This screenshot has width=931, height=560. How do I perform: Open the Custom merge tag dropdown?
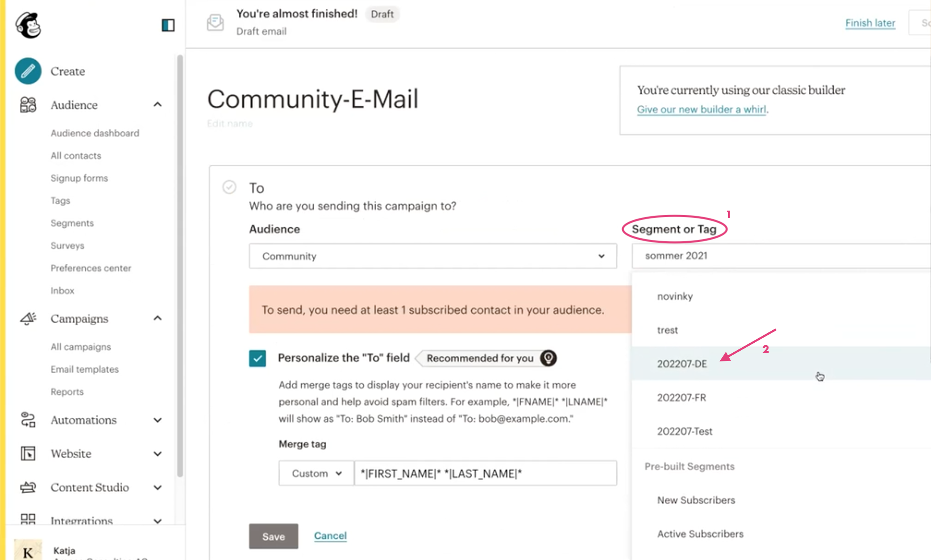click(316, 473)
